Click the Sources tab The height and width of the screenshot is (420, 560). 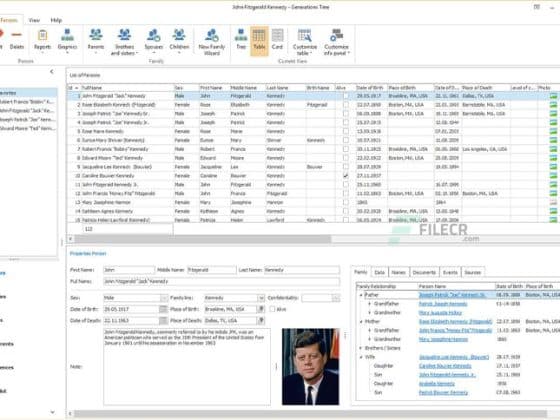[472, 272]
